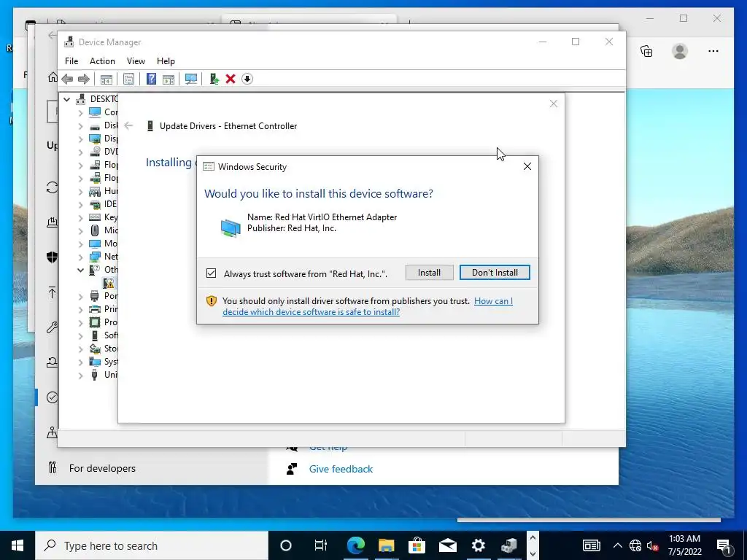Select the unknown device with warning icon
This screenshot has height=560, width=747.
[109, 283]
